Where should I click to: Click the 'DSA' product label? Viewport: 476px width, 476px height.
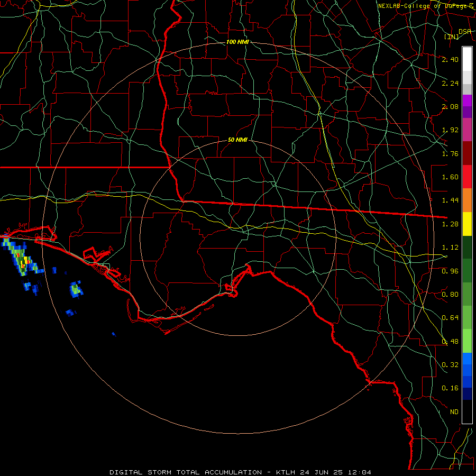click(465, 31)
